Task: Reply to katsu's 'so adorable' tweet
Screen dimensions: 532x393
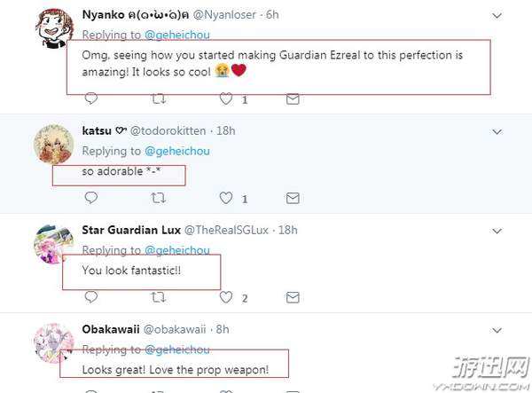Action: click(89, 198)
